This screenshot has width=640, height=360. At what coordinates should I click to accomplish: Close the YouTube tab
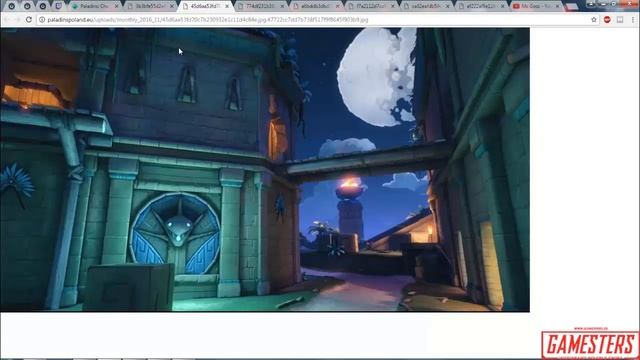[558, 7]
